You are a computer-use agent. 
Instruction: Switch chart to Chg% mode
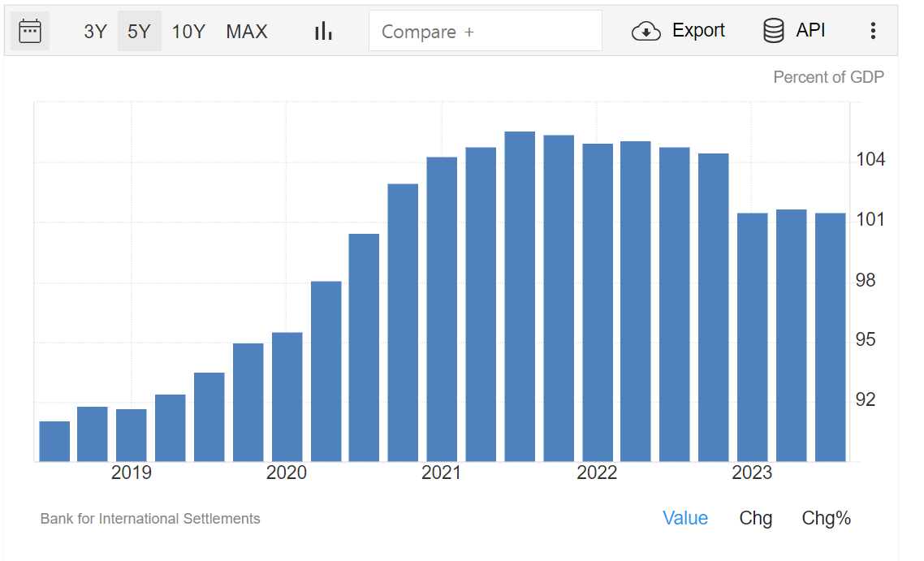pos(827,518)
